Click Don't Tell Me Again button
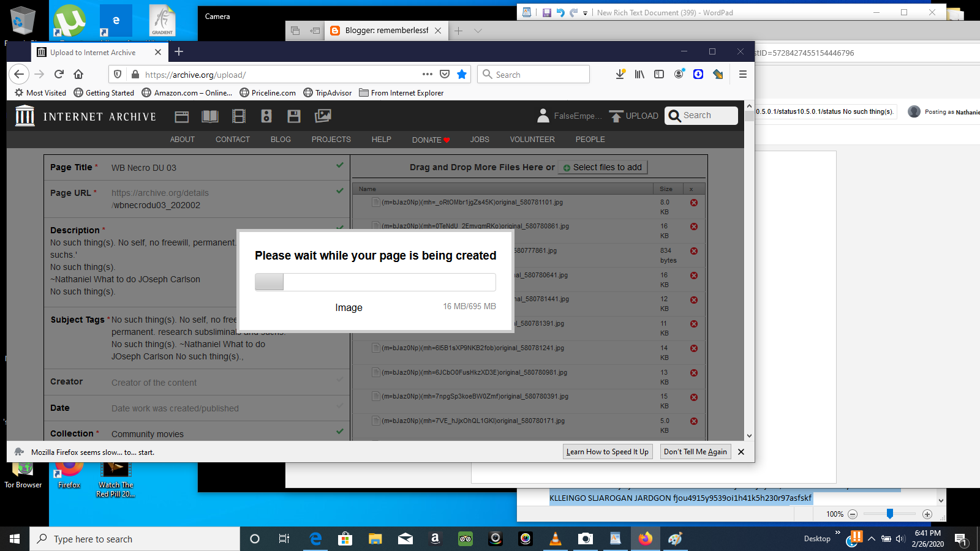This screenshot has width=980, height=551. (696, 452)
